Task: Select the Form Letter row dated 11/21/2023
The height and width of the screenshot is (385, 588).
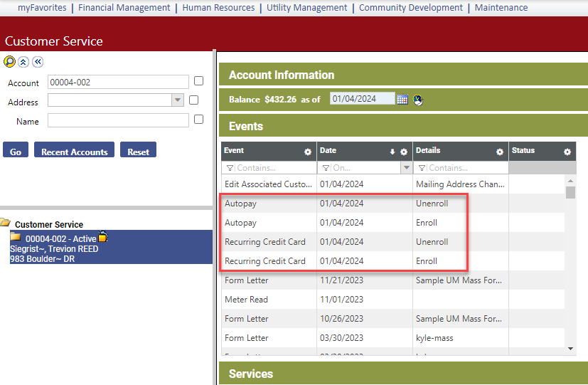Action: point(392,280)
